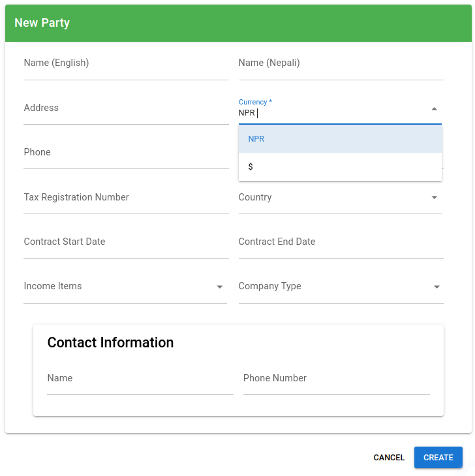
Task: Open the Contract End Date field
Action: click(x=341, y=242)
